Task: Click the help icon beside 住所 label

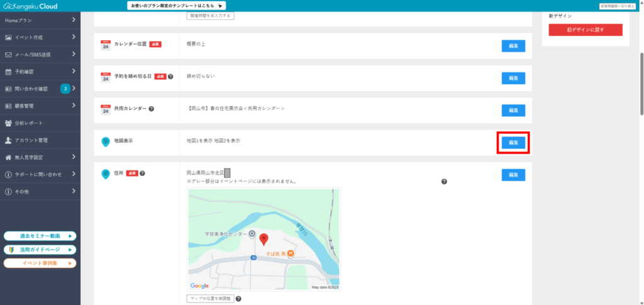Action: (143, 173)
